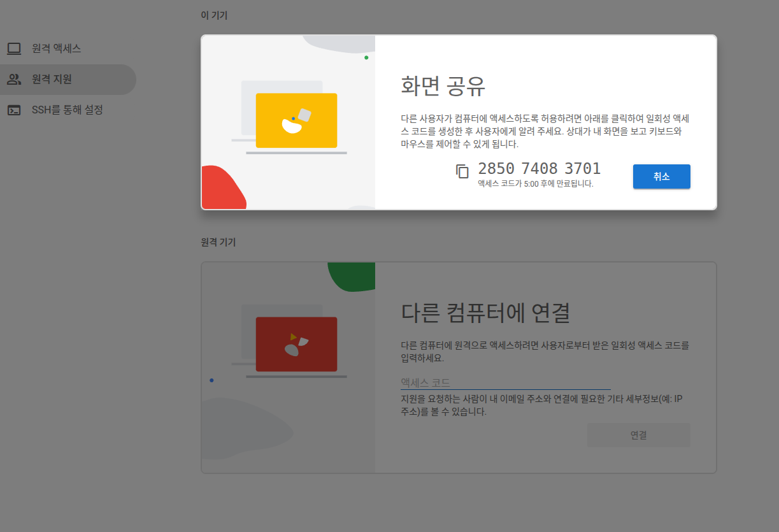
Task: Click the code expiry notice text
Action: 536,183
